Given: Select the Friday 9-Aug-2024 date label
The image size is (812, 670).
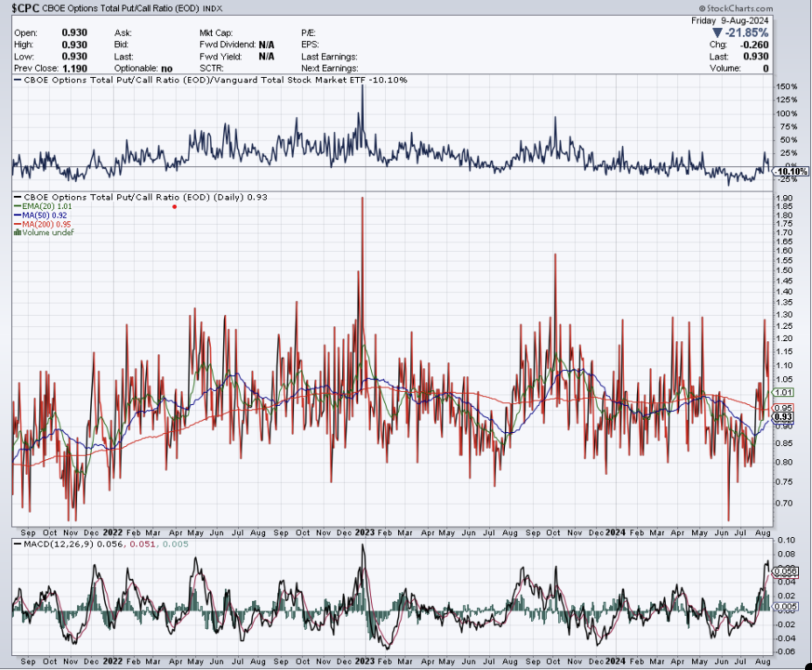Looking at the screenshot, I should coord(730,21).
